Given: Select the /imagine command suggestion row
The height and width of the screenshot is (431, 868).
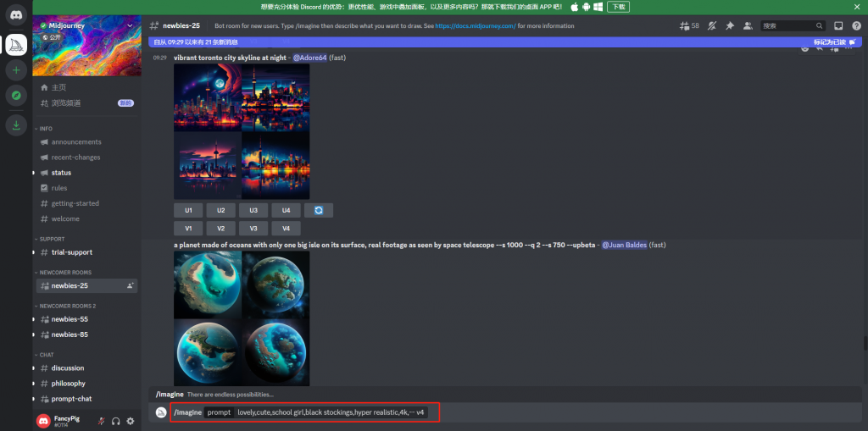Looking at the screenshot, I should tap(505, 395).
